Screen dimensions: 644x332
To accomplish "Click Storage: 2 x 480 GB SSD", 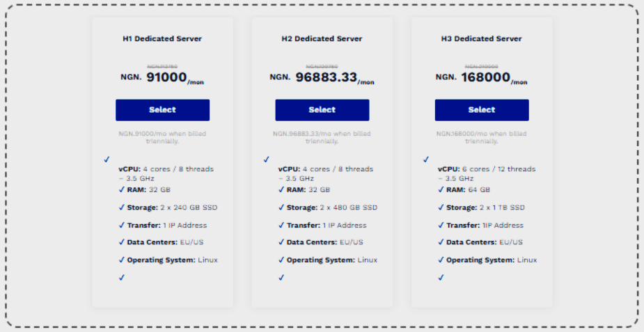I will click(x=332, y=207).
